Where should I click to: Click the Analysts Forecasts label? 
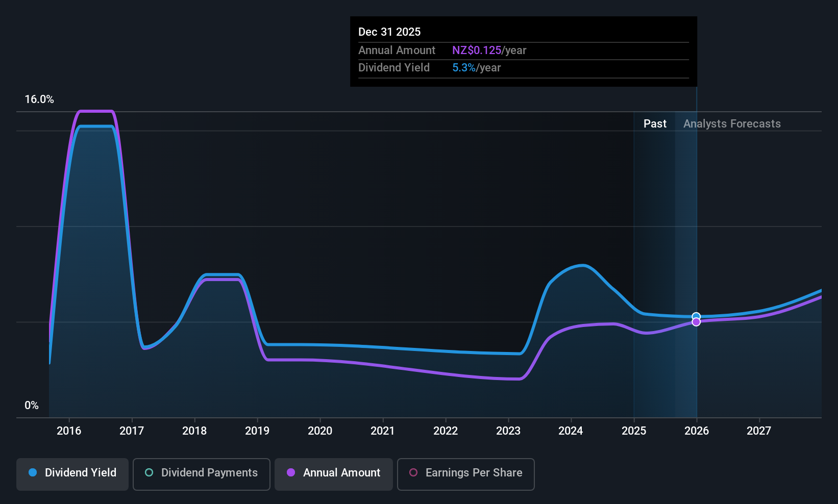point(732,124)
